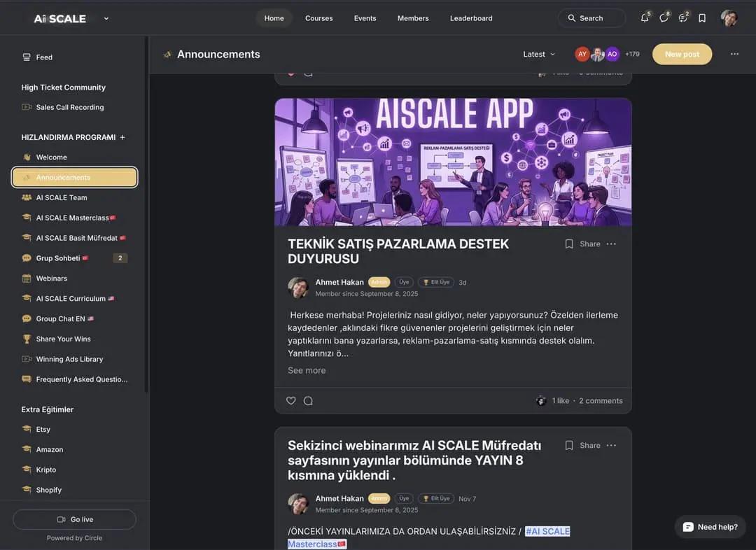The width and height of the screenshot is (756, 550).
Task: Open the Kripto course space
Action: point(75,470)
